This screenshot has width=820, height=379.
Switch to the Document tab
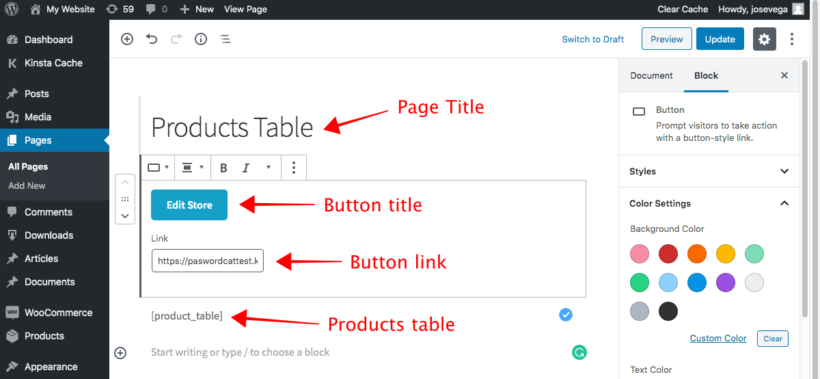[x=651, y=76]
